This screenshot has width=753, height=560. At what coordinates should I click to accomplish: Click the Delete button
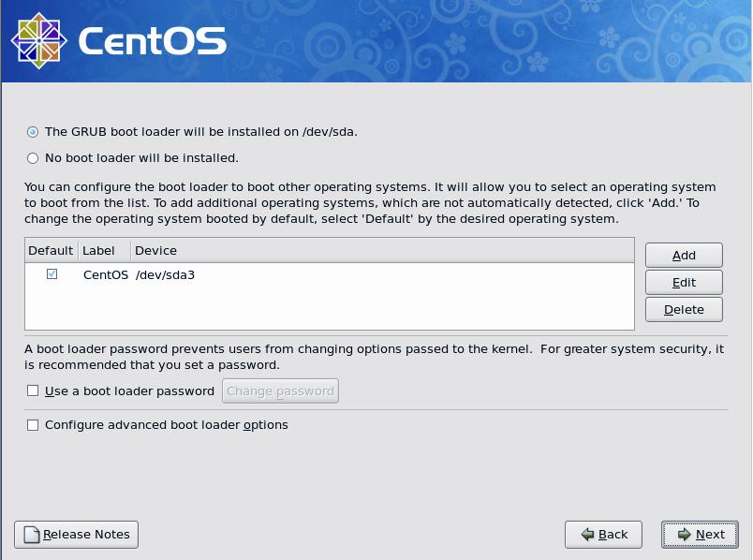[683, 309]
